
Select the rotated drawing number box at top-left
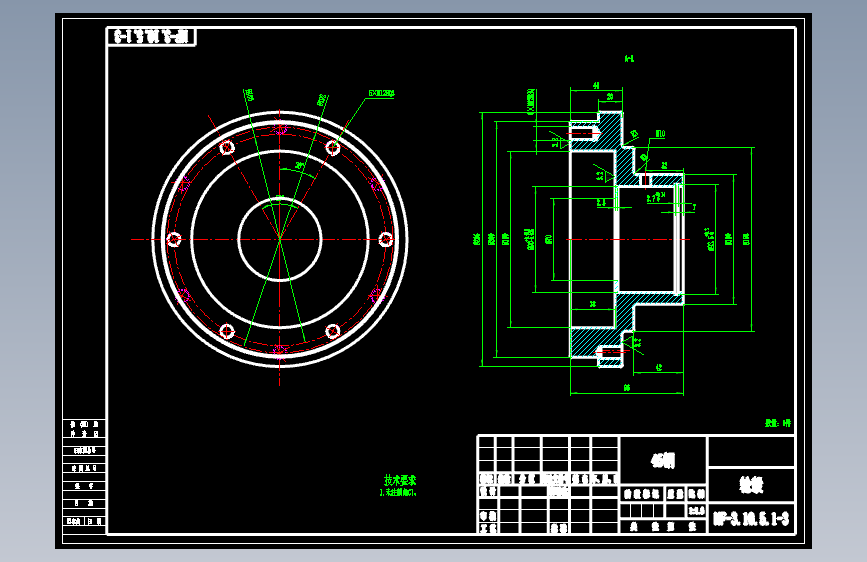(151, 37)
